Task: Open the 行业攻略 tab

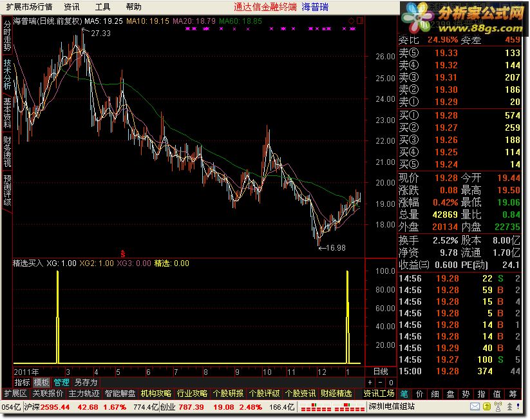Action: coord(192,394)
